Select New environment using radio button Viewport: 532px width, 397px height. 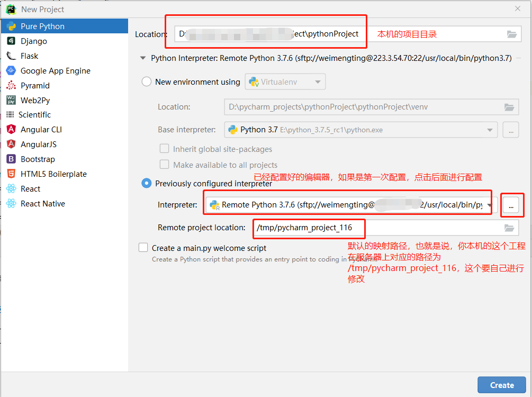pos(146,82)
